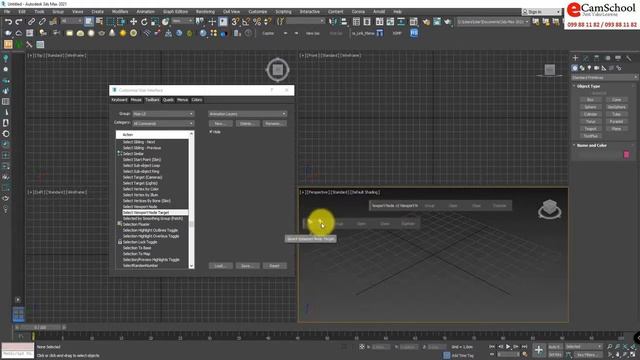This screenshot has width=640, height=360.
Task: Click the blue RS toolbar icon
Action: tap(414, 33)
